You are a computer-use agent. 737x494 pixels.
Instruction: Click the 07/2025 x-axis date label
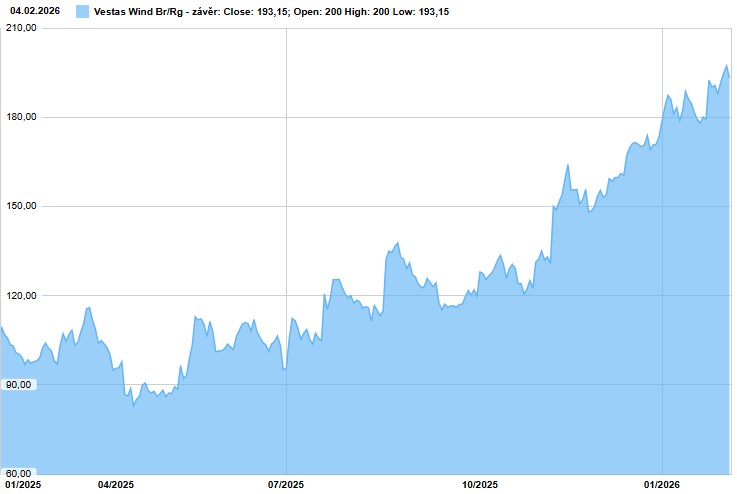[x=287, y=485]
